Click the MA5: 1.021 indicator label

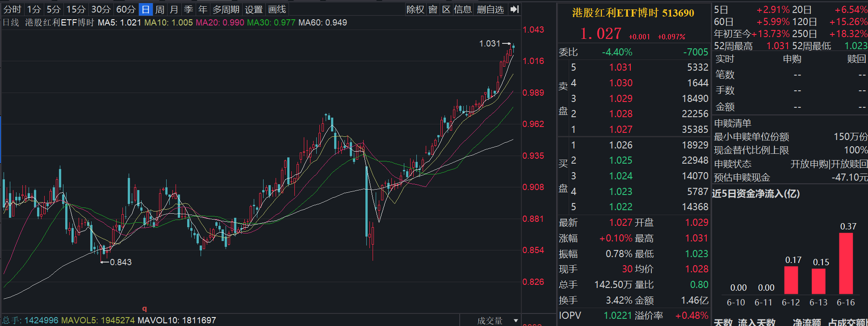tap(119, 22)
